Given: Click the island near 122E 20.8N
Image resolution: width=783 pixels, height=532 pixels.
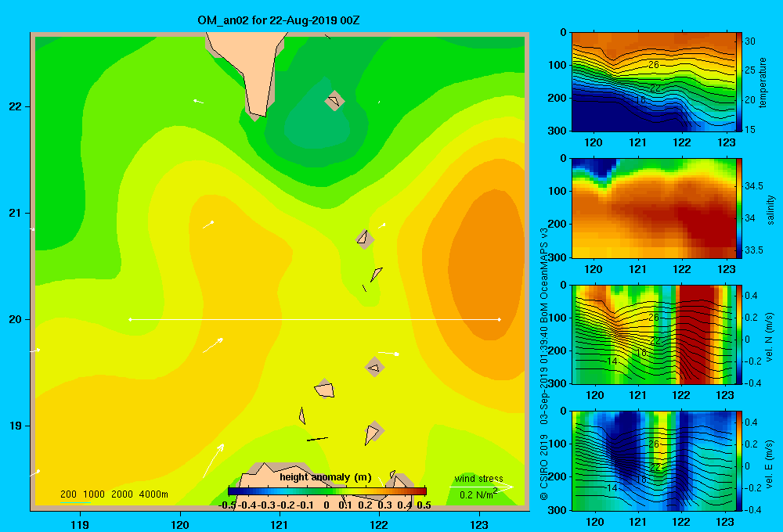Looking at the screenshot, I should point(364,239).
